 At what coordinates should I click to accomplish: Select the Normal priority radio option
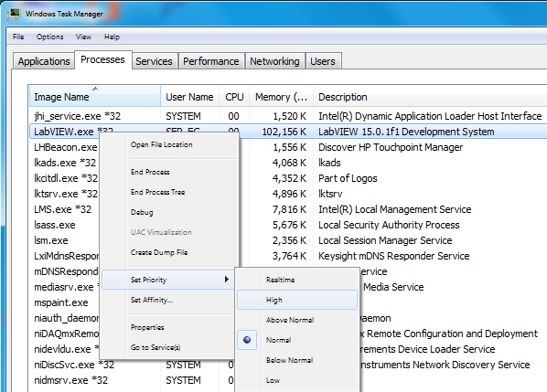tap(247, 340)
